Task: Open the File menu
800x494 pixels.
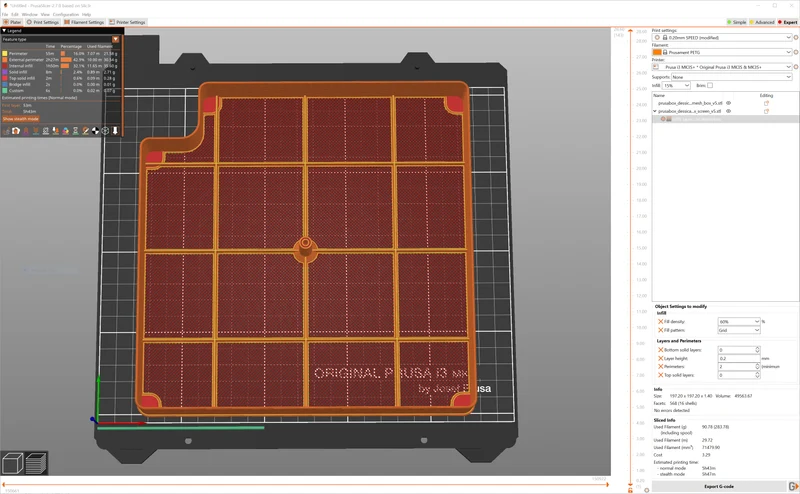Action: (5, 15)
